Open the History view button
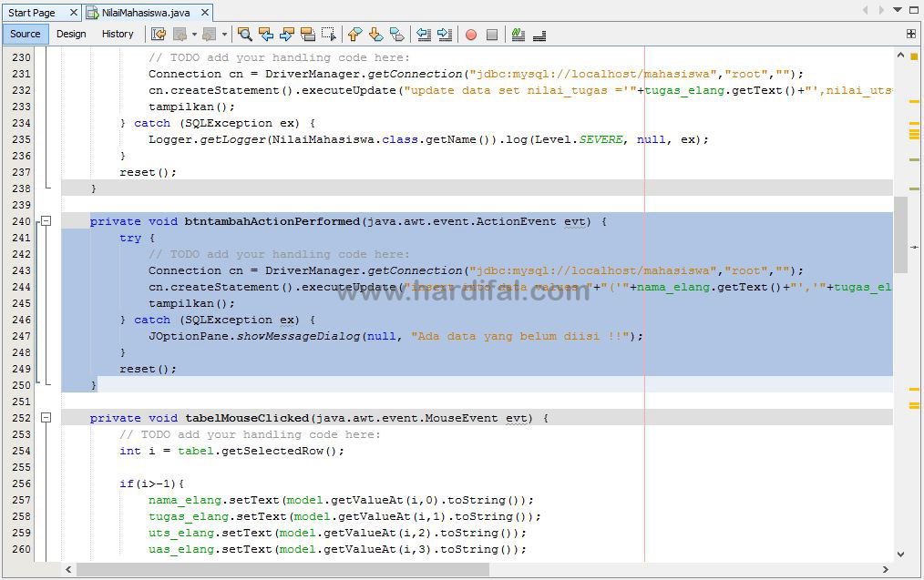The image size is (924, 580). click(118, 33)
